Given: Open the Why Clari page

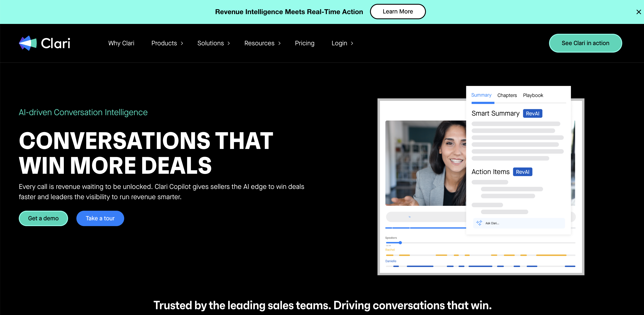Looking at the screenshot, I should [121, 43].
